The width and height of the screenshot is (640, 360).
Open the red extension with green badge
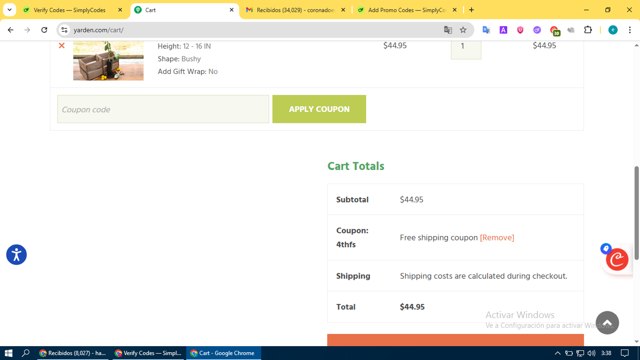coord(554,30)
